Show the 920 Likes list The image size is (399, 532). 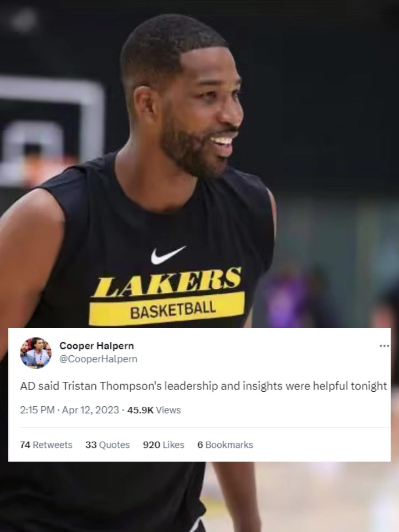point(163,445)
